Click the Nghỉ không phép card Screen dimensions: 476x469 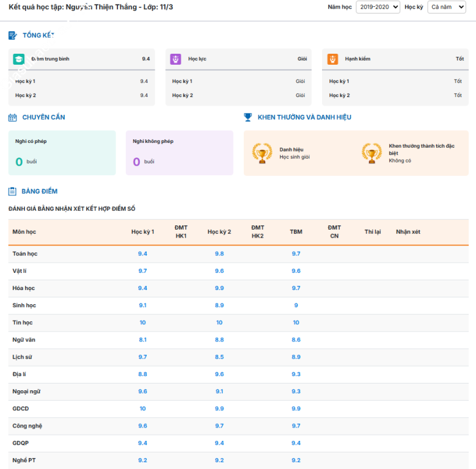(179, 153)
